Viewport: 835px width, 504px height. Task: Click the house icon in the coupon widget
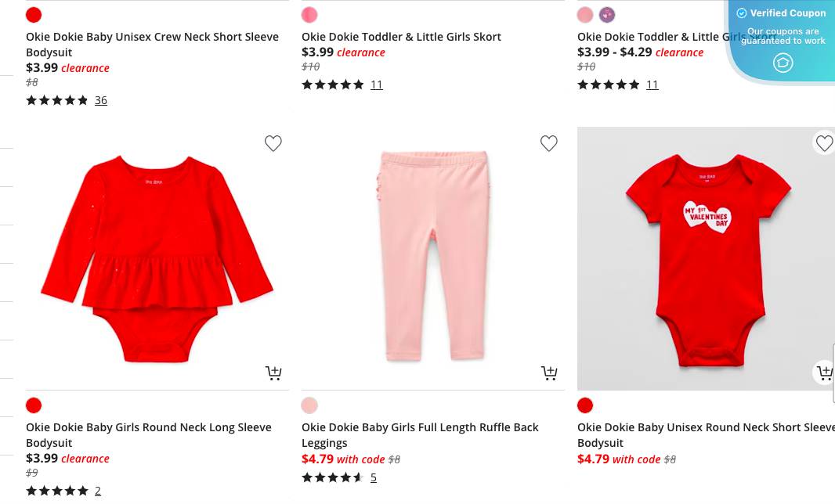coord(783,63)
